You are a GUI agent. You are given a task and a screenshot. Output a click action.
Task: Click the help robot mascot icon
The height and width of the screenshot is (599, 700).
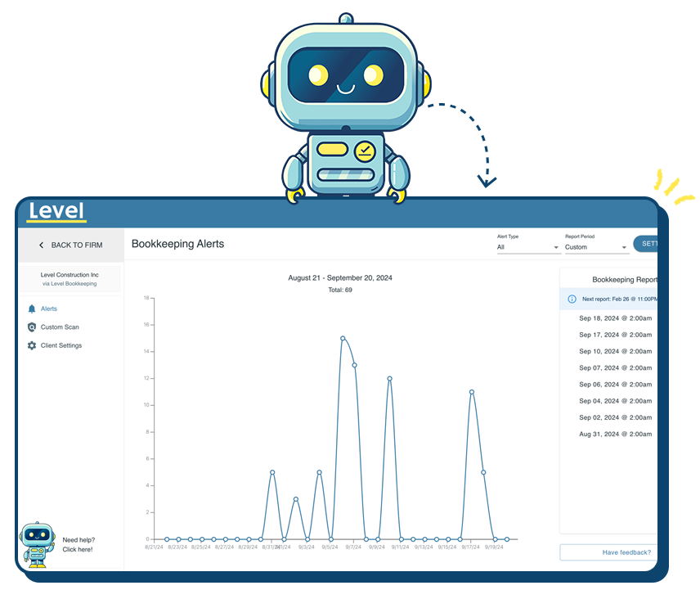click(35, 544)
